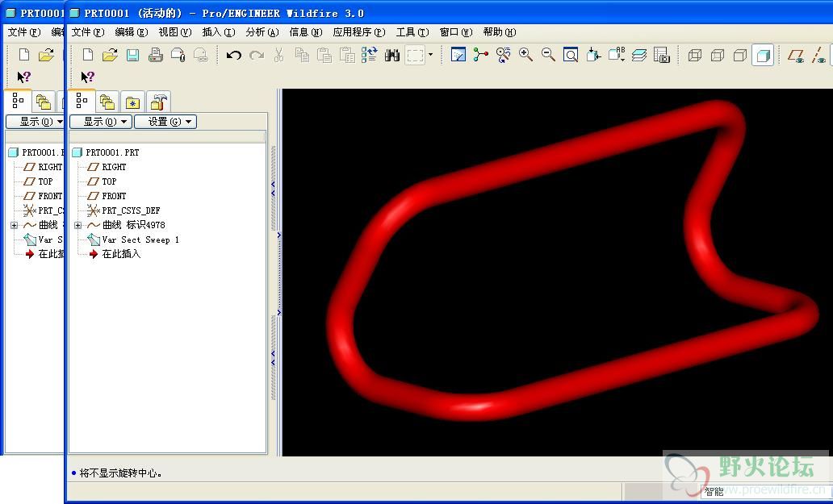This screenshot has width=833, height=504.
Task: Open the 设置(G) dropdown
Action: click(x=165, y=122)
